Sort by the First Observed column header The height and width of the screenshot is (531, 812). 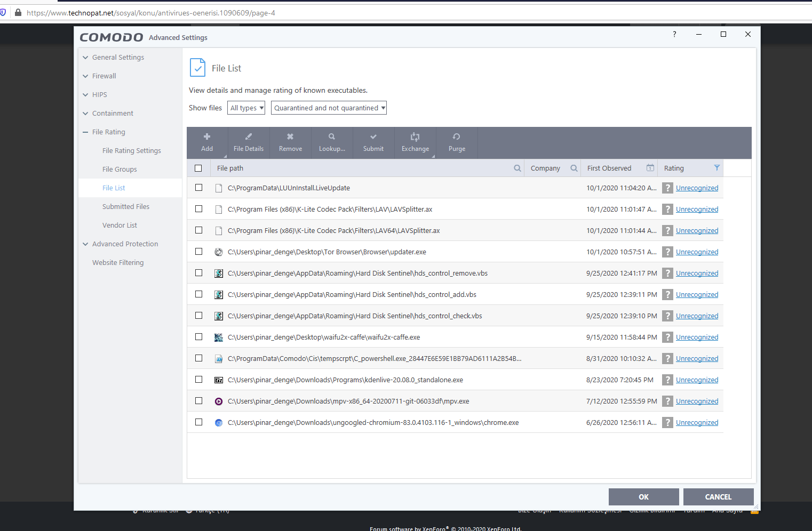coord(609,168)
